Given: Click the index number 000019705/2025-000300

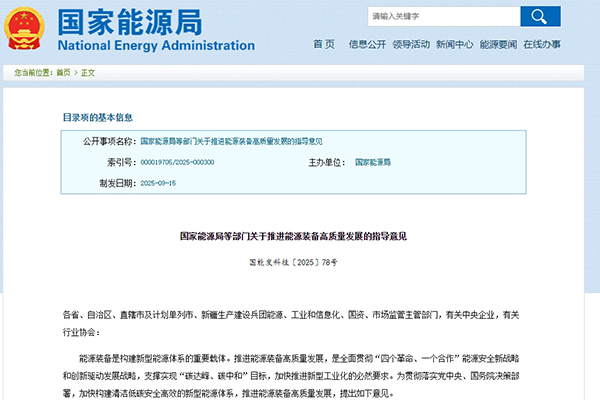Looking at the screenshot, I should click(177, 162).
